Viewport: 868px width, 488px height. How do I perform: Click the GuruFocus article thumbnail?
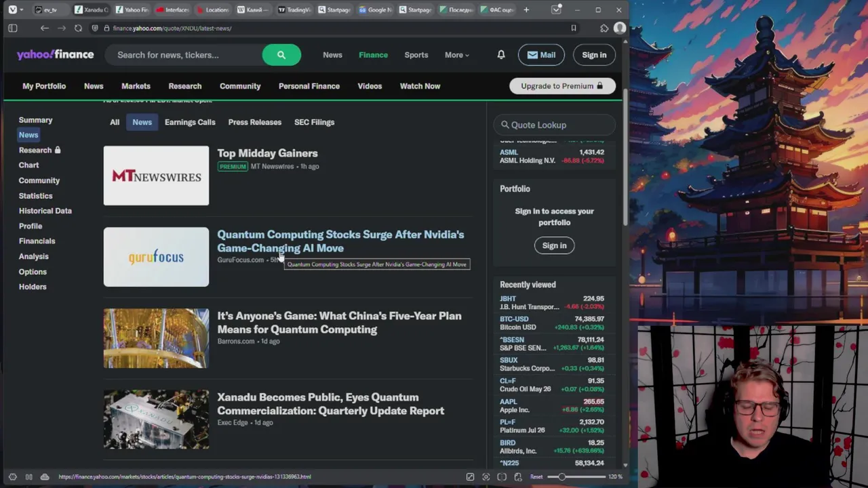pos(156,257)
